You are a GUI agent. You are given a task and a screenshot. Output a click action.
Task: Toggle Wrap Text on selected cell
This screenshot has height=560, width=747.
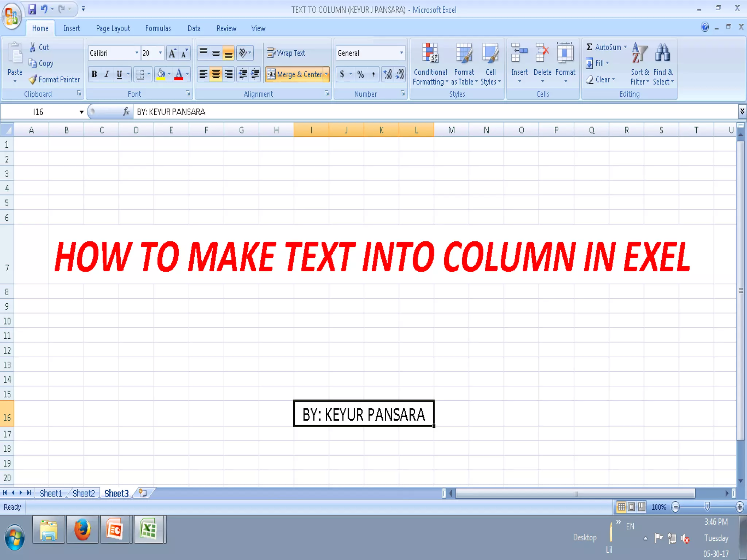pos(286,53)
